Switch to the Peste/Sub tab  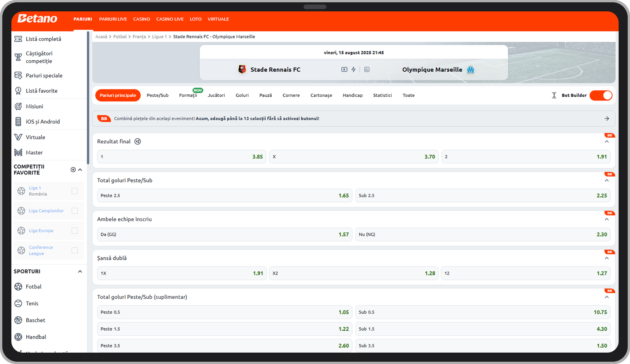157,95
